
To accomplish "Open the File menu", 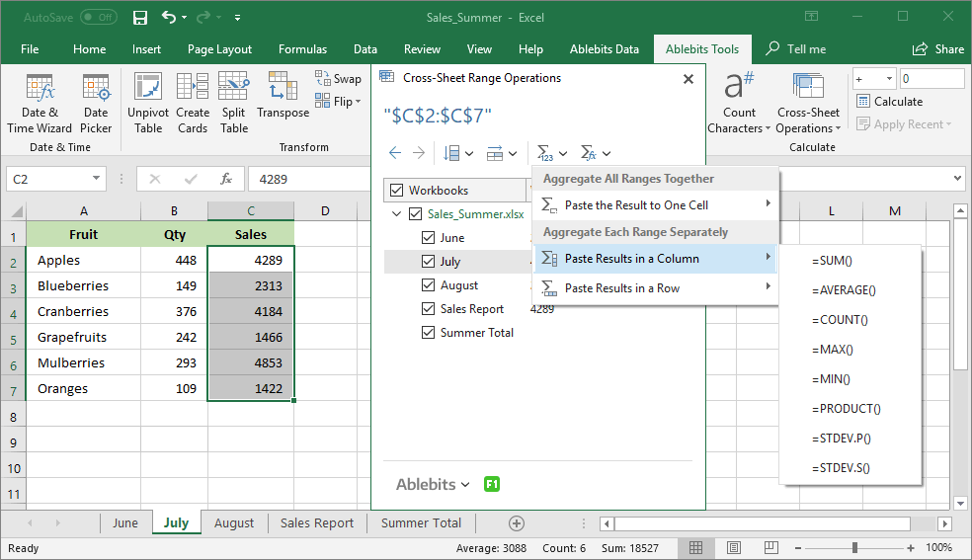I will click(30, 49).
